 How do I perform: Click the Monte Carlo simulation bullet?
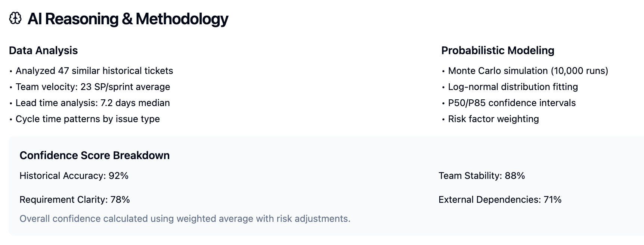(528, 71)
